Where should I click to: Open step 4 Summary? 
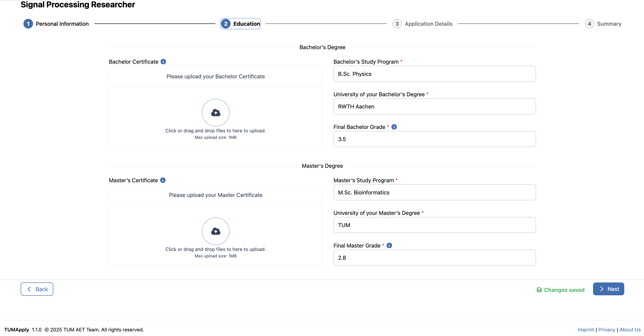[603, 24]
